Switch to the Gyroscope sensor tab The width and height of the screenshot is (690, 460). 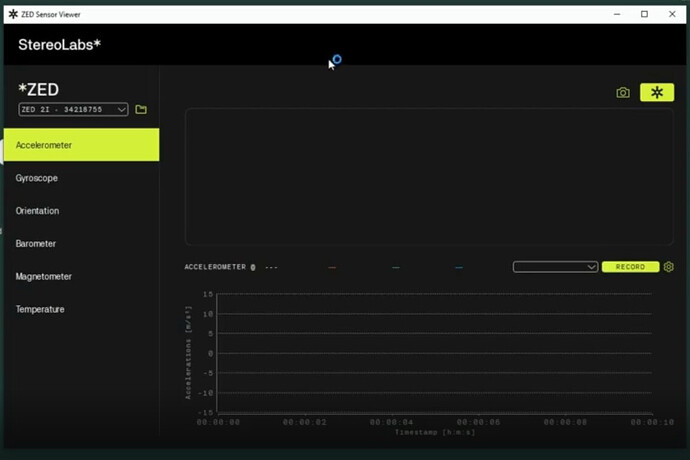(37, 178)
